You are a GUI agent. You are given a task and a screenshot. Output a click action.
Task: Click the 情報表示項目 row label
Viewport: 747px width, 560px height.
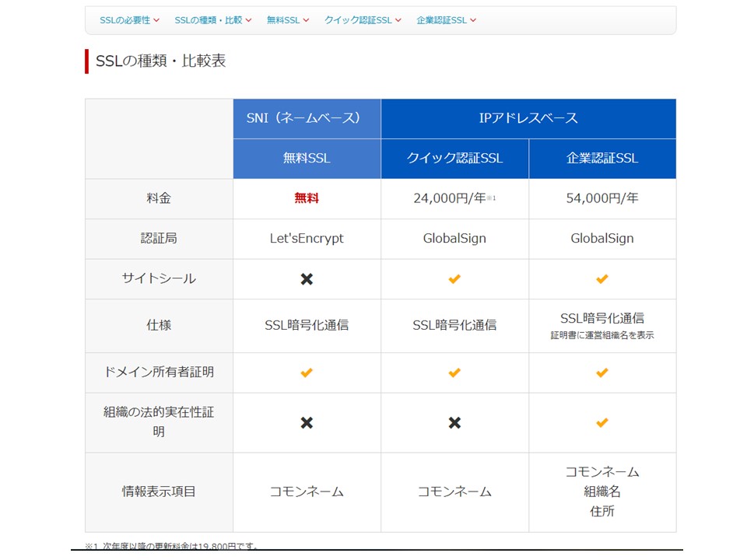pos(159,492)
